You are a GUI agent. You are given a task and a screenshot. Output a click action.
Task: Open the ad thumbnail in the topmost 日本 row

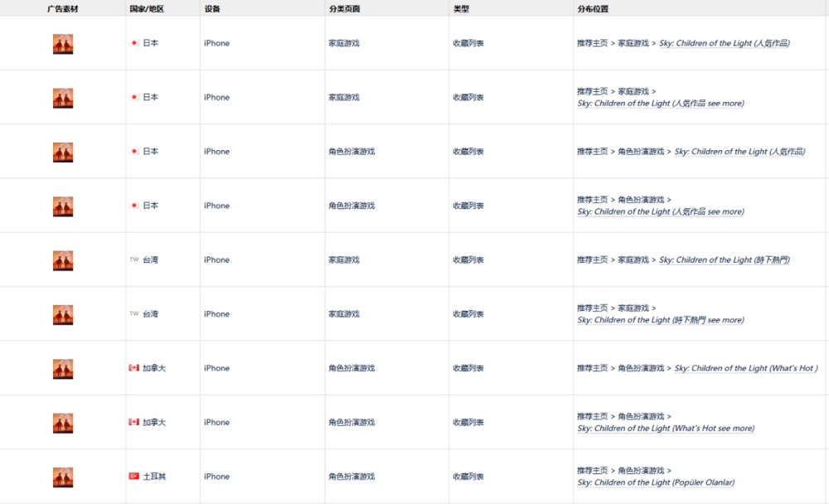(63, 44)
